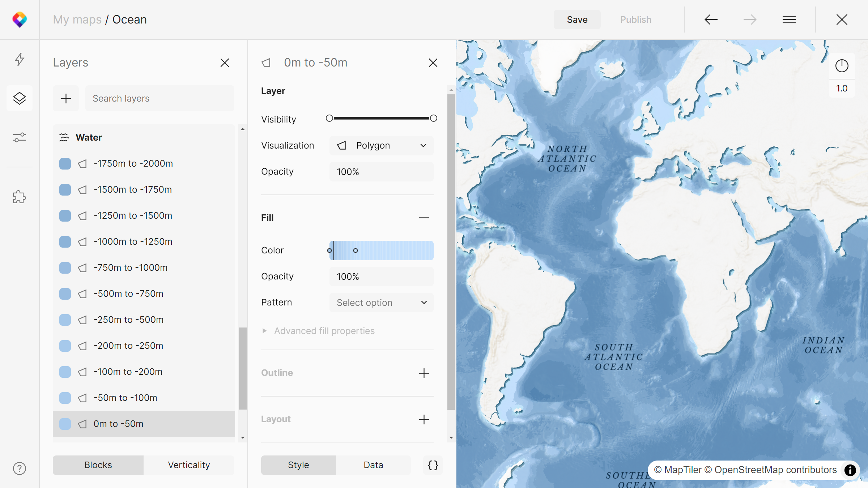
Task: Click the Search layers field
Action: [x=160, y=98]
